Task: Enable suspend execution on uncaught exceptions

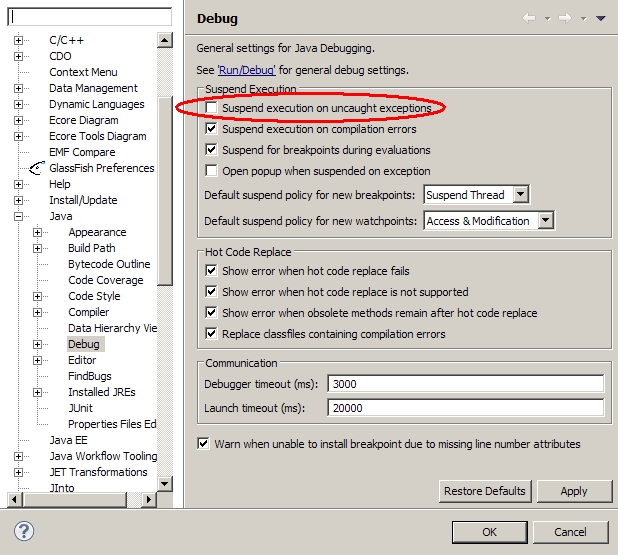Action: coord(212,108)
